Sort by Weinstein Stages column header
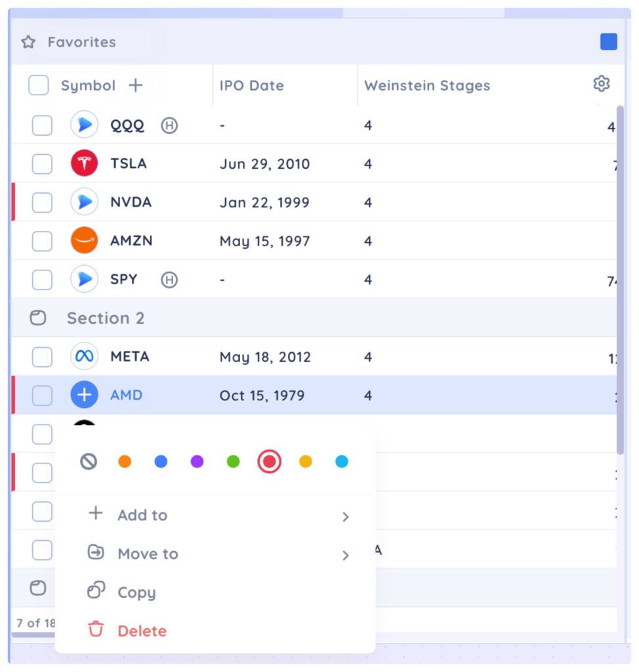 click(x=427, y=85)
